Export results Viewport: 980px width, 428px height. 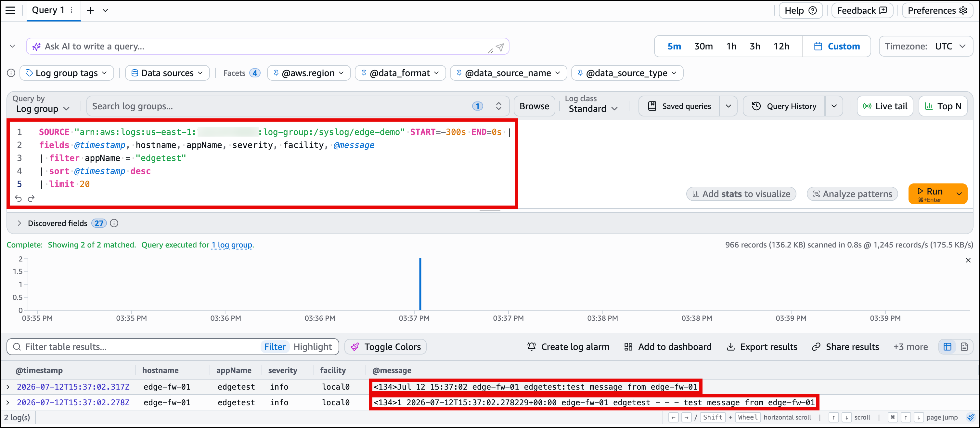[762, 347]
